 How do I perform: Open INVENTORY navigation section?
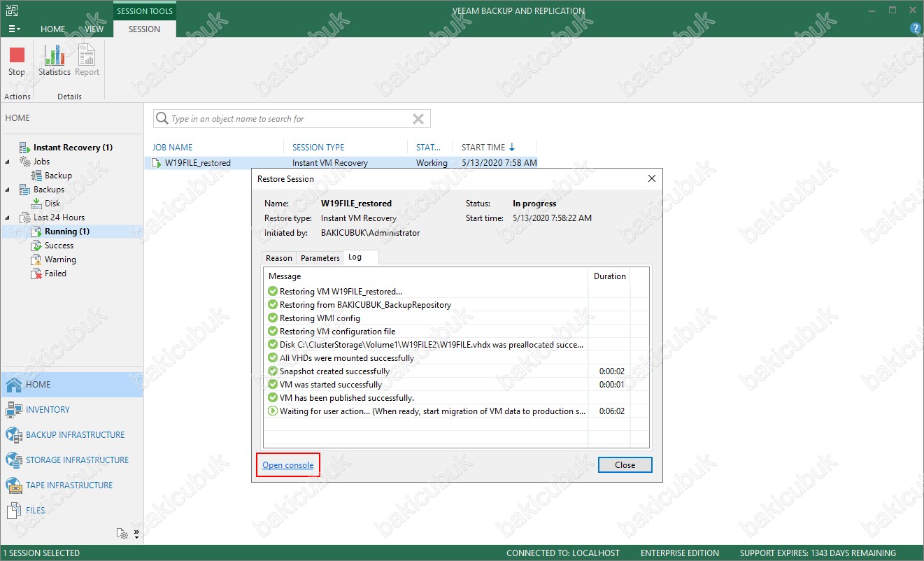click(x=71, y=410)
